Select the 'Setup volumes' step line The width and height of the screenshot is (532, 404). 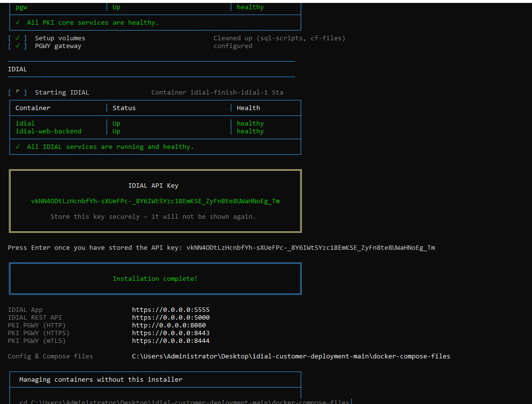60,38
